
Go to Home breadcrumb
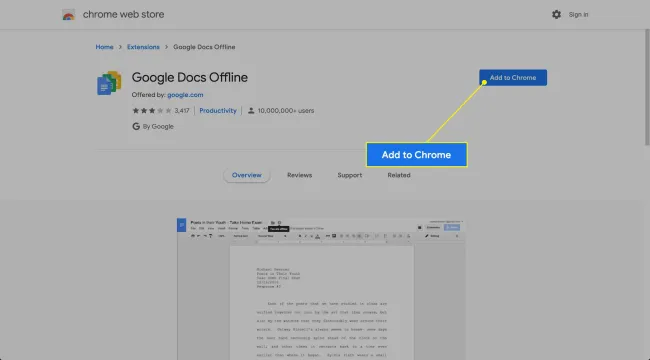pyautogui.click(x=104, y=47)
